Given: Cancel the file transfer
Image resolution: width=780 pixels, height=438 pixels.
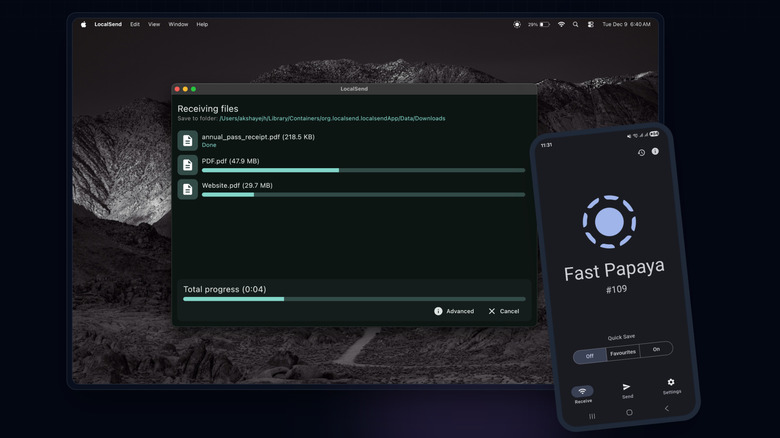Looking at the screenshot, I should [503, 311].
